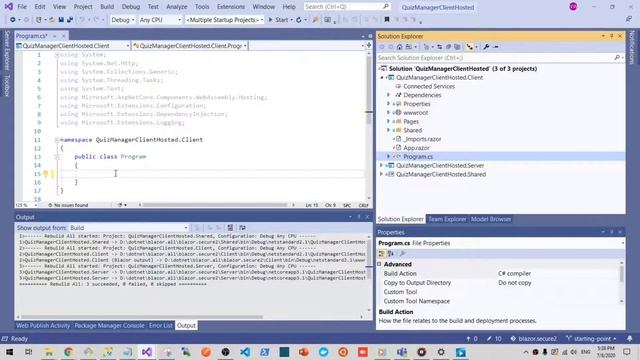
Task: Click the starting-point branch in status bar
Action: tap(591, 339)
